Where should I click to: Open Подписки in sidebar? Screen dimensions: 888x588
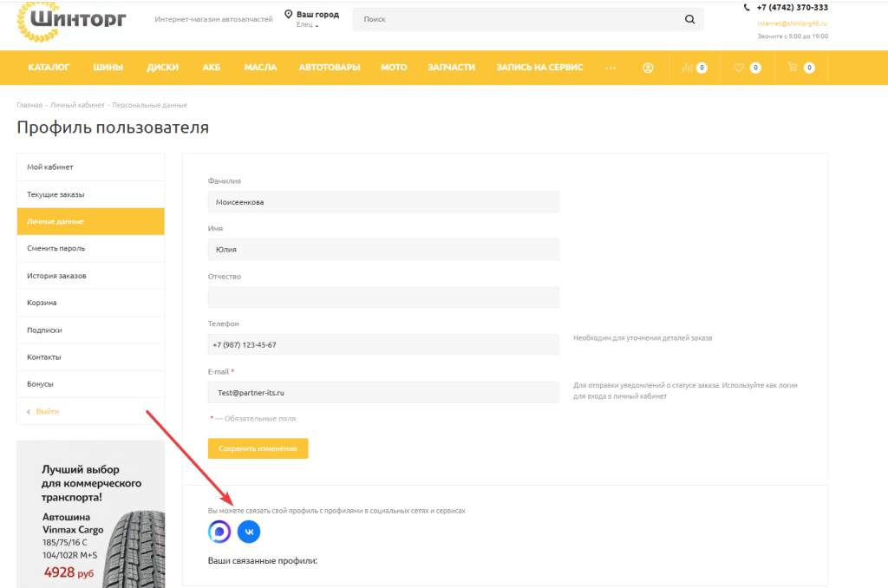point(90,330)
